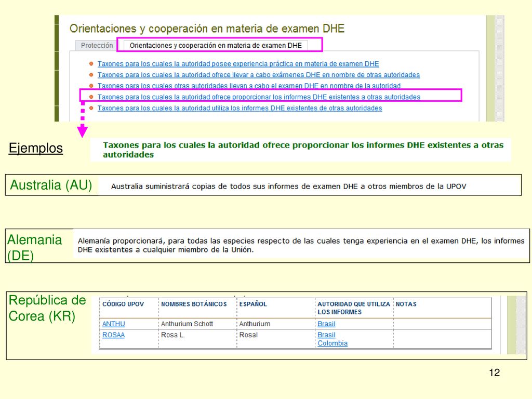Select the Orientaciones y cooperación DHE tab

(216, 46)
